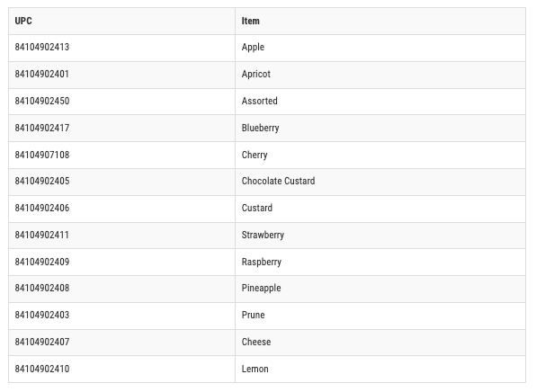Screen dimensions: 536x392
Task: Click UPC 84104902408 cell
Action: [x=121, y=289]
